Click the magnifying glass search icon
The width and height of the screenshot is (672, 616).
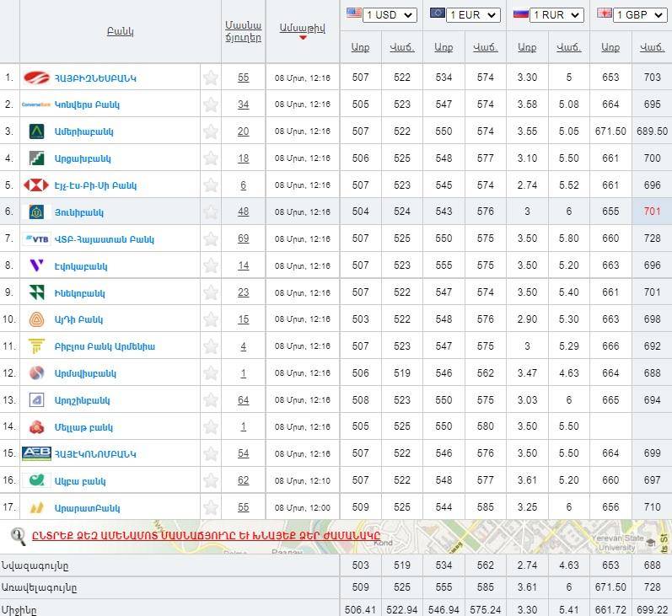[18, 534]
